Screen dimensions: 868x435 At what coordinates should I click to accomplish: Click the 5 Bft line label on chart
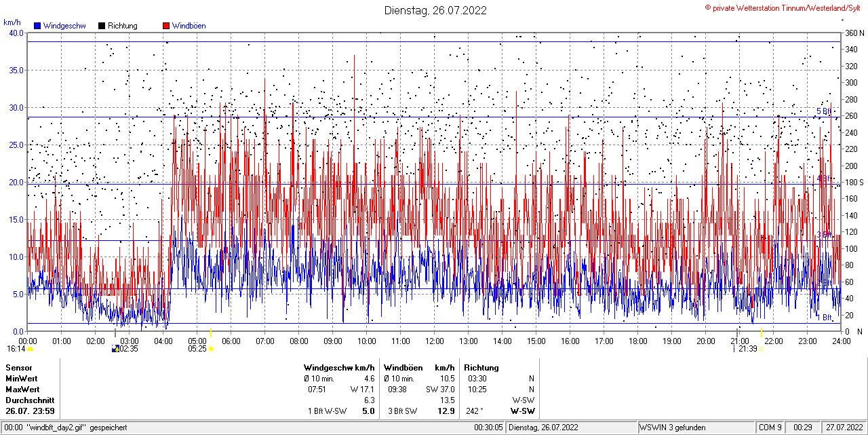click(x=824, y=111)
